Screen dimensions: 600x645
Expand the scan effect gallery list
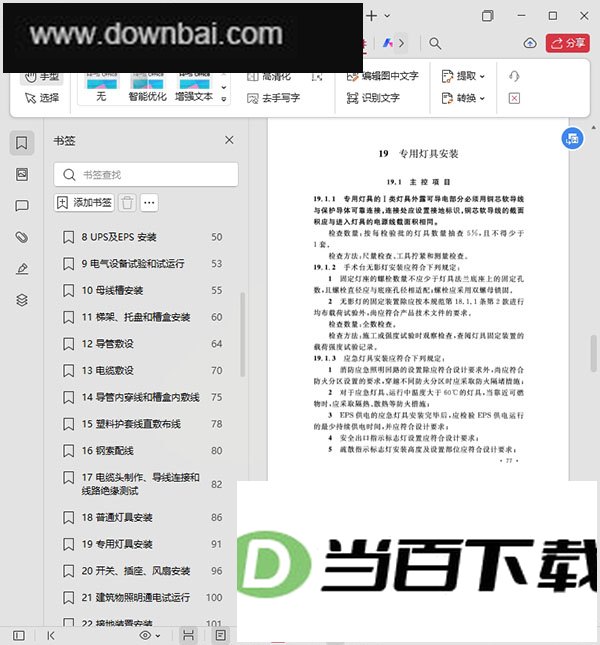click(x=224, y=99)
